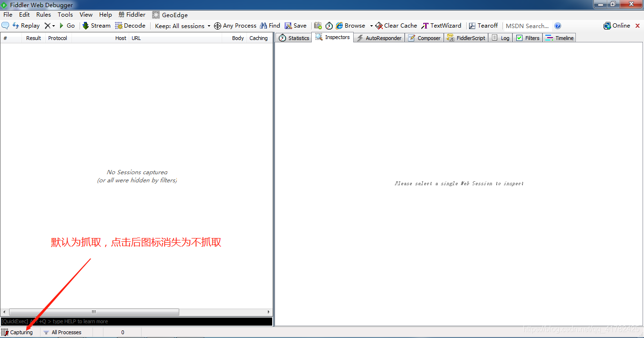Switch to the Log tab
The image size is (644, 338).
[501, 38]
